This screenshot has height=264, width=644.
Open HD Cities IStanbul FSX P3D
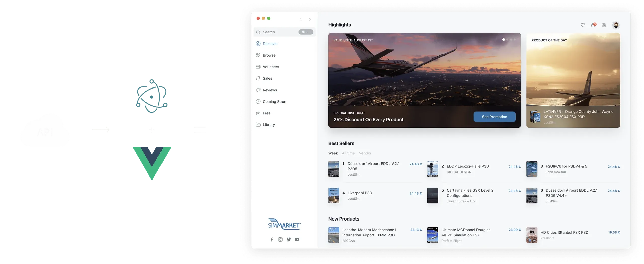point(573,235)
